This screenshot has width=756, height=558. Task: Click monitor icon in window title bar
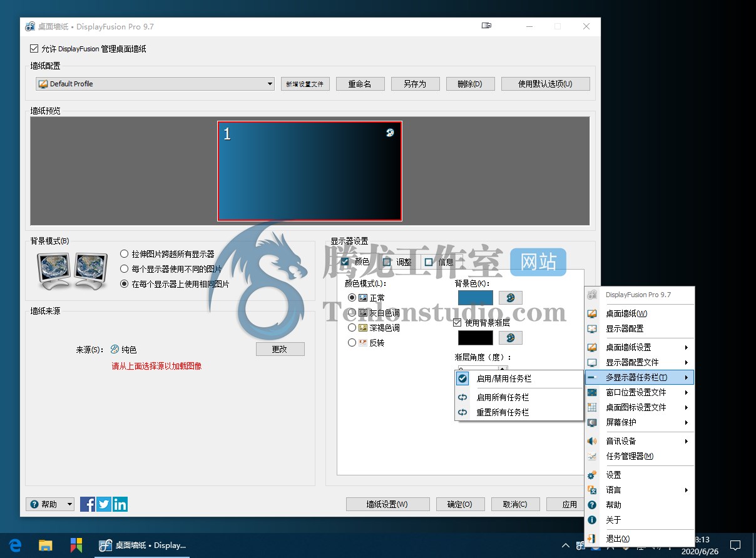click(x=486, y=26)
